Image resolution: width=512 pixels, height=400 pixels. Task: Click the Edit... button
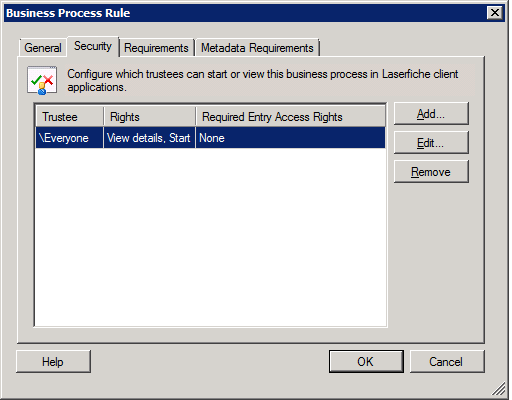[431, 143]
